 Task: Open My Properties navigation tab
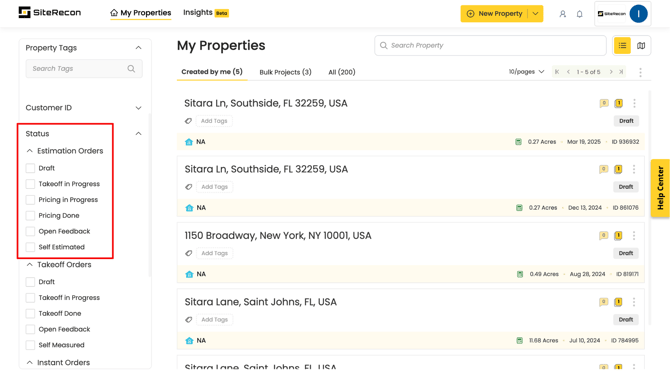pyautogui.click(x=141, y=13)
